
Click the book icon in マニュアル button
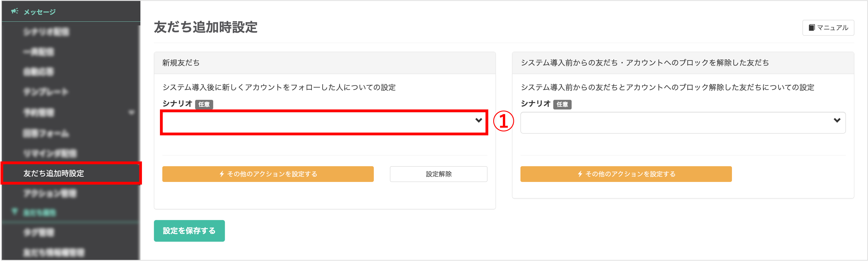click(x=812, y=28)
